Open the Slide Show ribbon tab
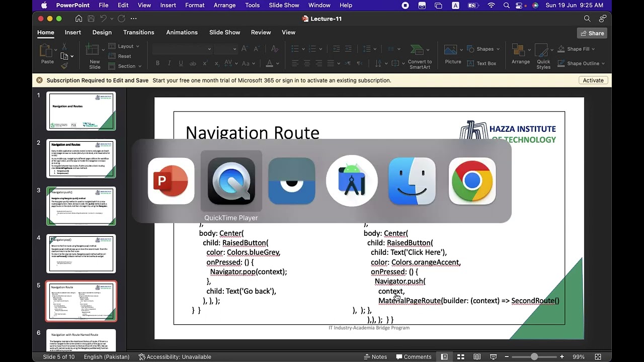The image size is (644, 362). pos(225,32)
